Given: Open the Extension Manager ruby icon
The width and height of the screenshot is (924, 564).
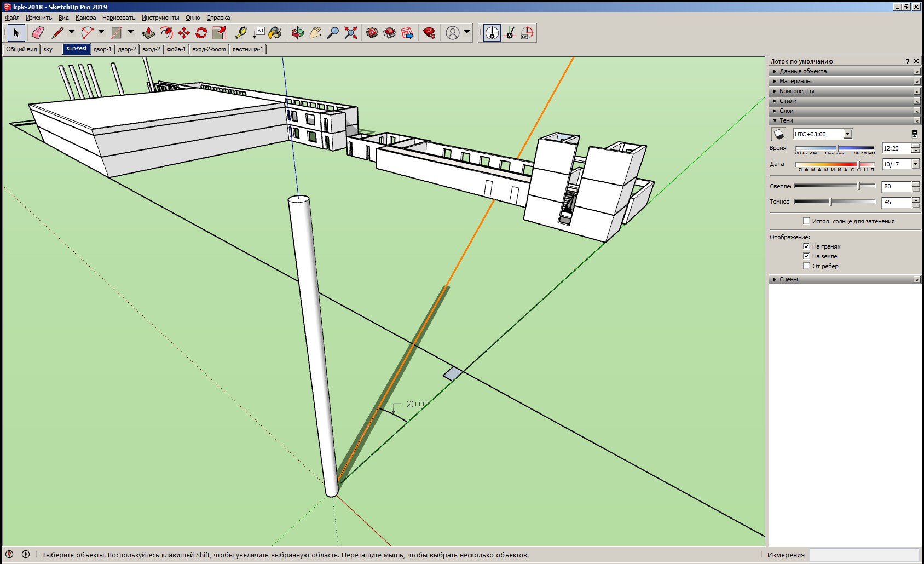Looking at the screenshot, I should pos(429,33).
